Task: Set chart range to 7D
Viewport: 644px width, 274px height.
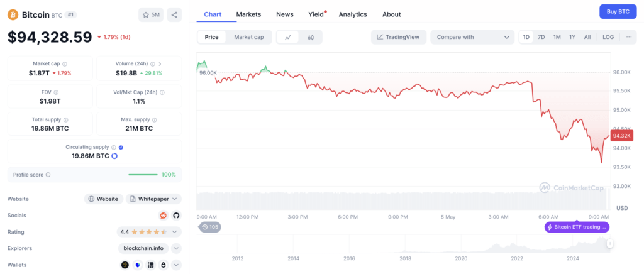Action: point(541,37)
